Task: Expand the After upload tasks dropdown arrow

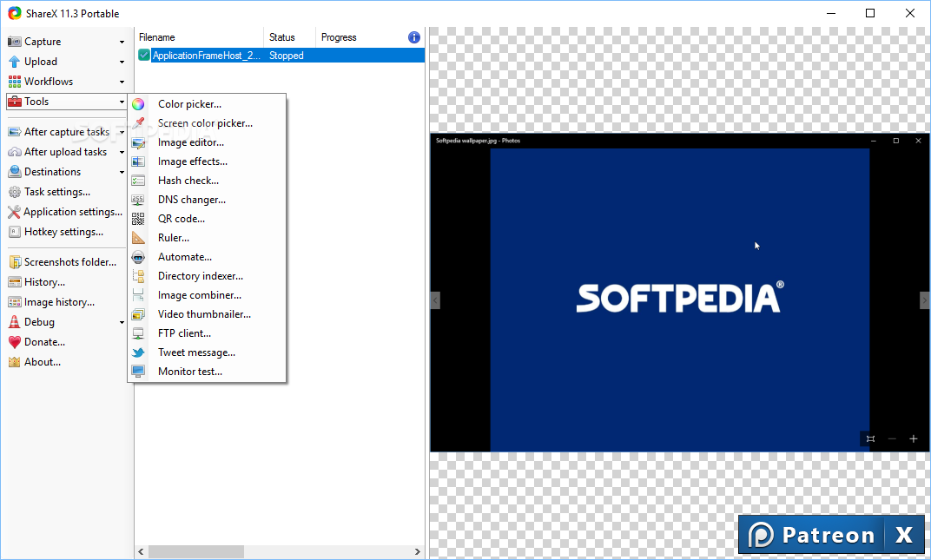Action: click(122, 153)
